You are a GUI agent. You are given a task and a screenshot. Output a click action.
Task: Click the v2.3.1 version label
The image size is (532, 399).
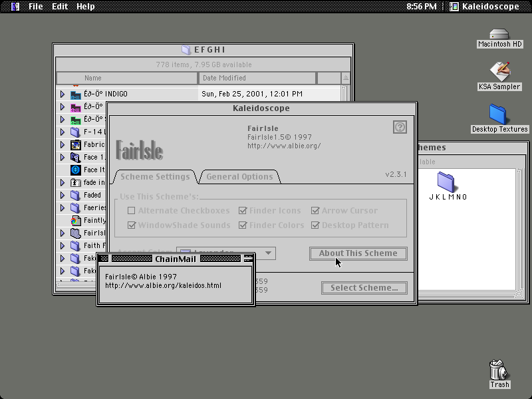[396, 174]
